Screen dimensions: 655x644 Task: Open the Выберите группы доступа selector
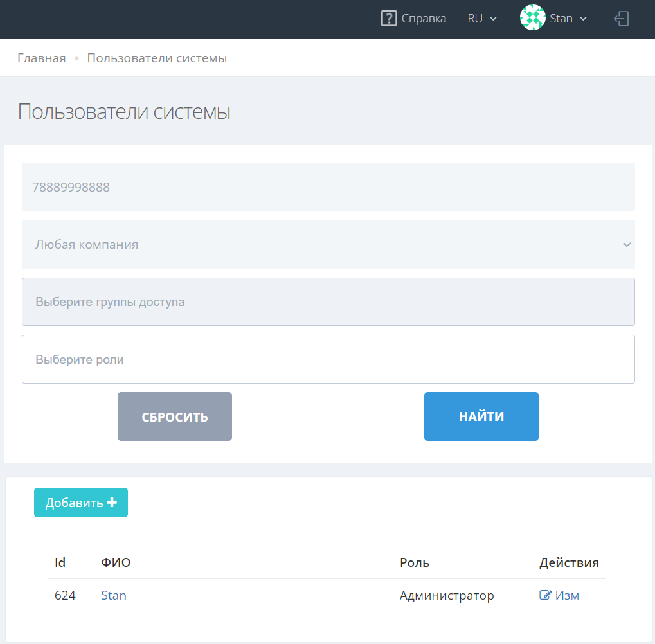click(328, 302)
